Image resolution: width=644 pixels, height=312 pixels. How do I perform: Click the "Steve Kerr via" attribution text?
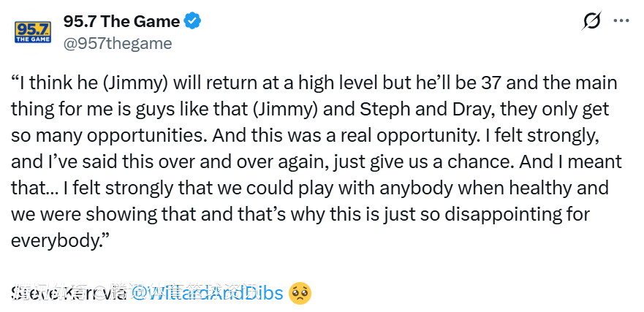pyautogui.click(x=69, y=294)
